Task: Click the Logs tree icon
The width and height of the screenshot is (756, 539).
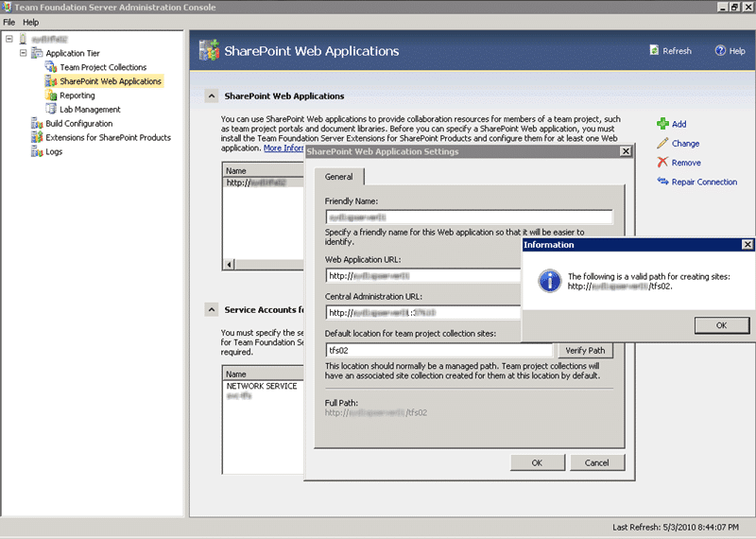Action: [x=37, y=151]
